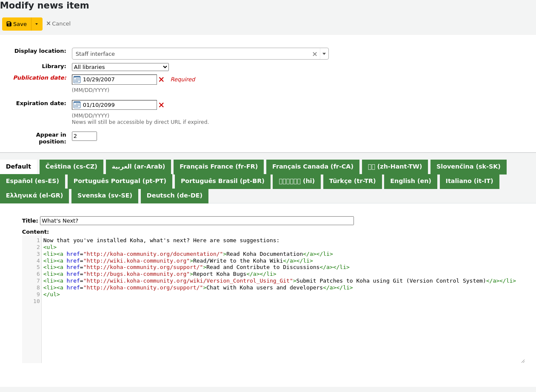Select the Français France (fr-FR) tab

(219, 167)
